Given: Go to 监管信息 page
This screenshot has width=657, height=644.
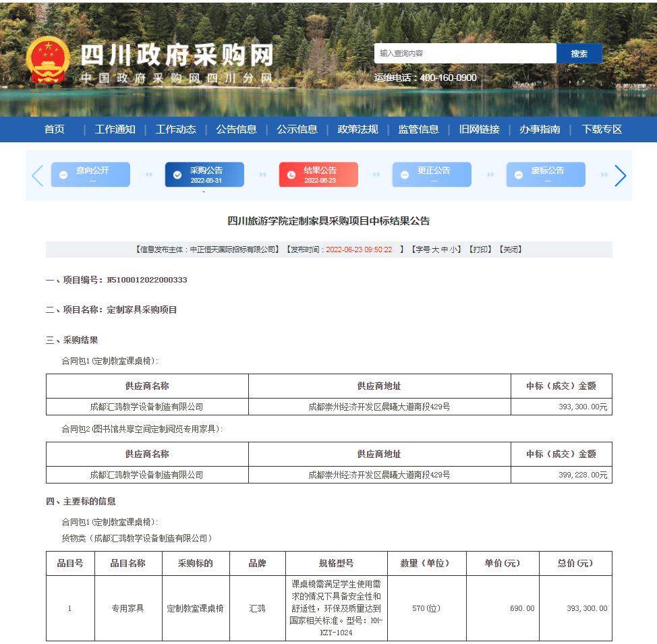Looking at the screenshot, I should coord(419,129).
